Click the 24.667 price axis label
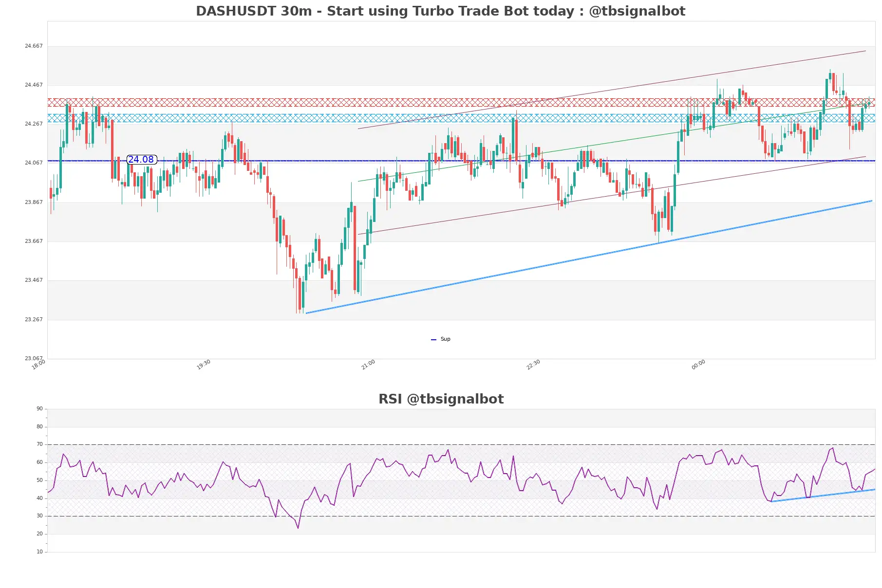 tap(34, 46)
